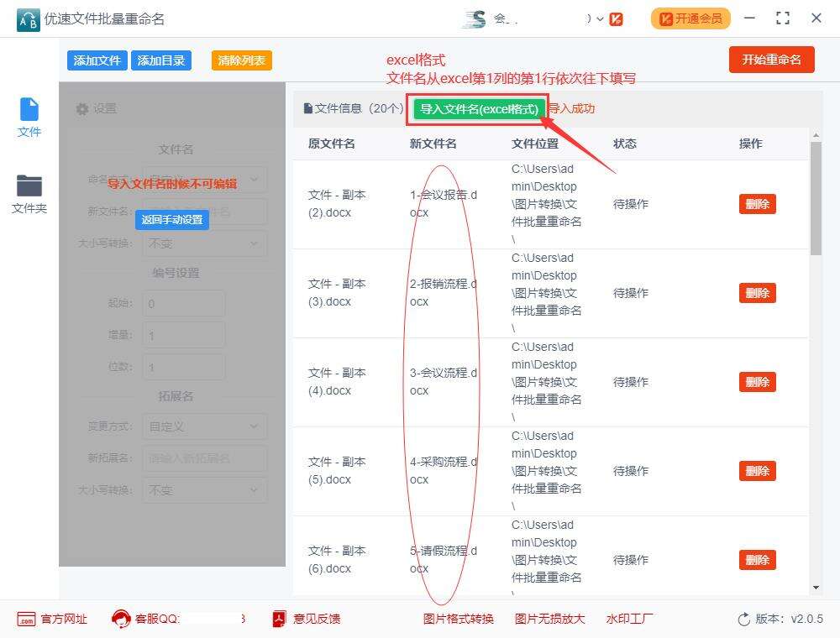Viewport: 840px width, 638px height.
Task: Click the app logo icon in title bar
Action: pyautogui.click(x=28, y=20)
